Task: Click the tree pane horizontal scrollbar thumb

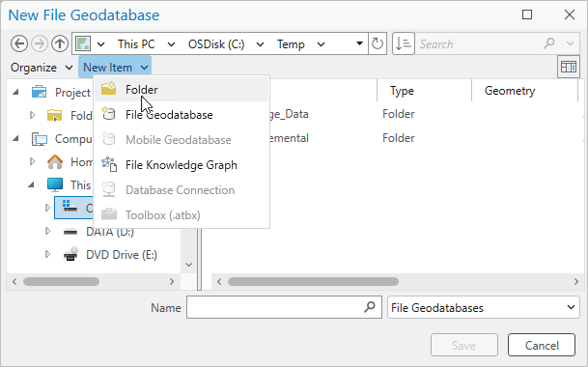Action: click(61, 281)
